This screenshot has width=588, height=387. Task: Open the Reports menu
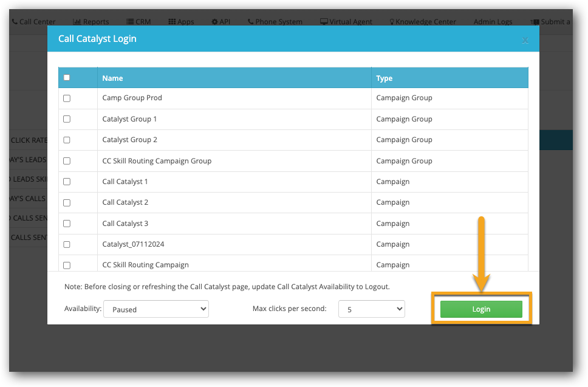coord(91,22)
